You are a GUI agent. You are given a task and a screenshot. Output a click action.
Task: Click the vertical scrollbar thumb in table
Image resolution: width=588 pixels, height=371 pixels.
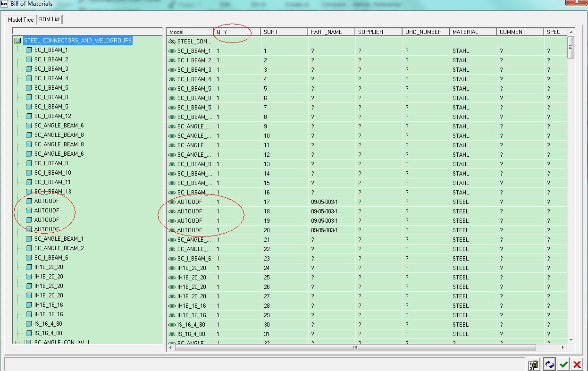pyautogui.click(x=571, y=47)
